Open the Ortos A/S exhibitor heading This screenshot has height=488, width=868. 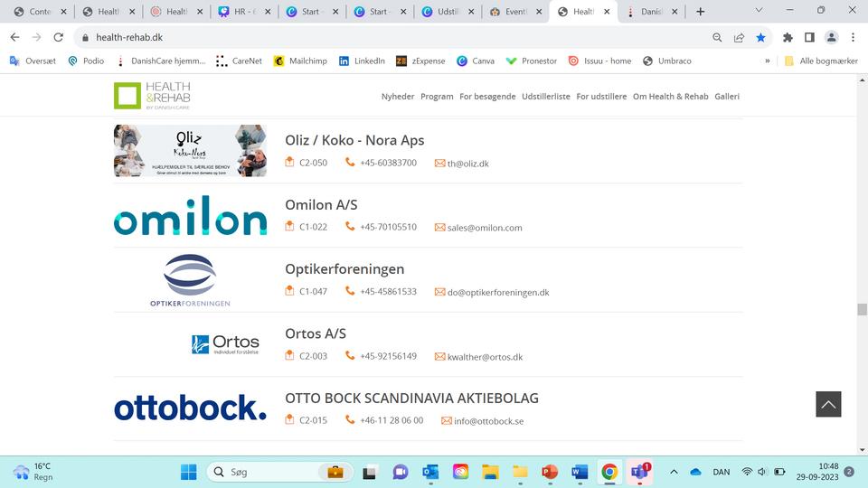[x=316, y=333]
